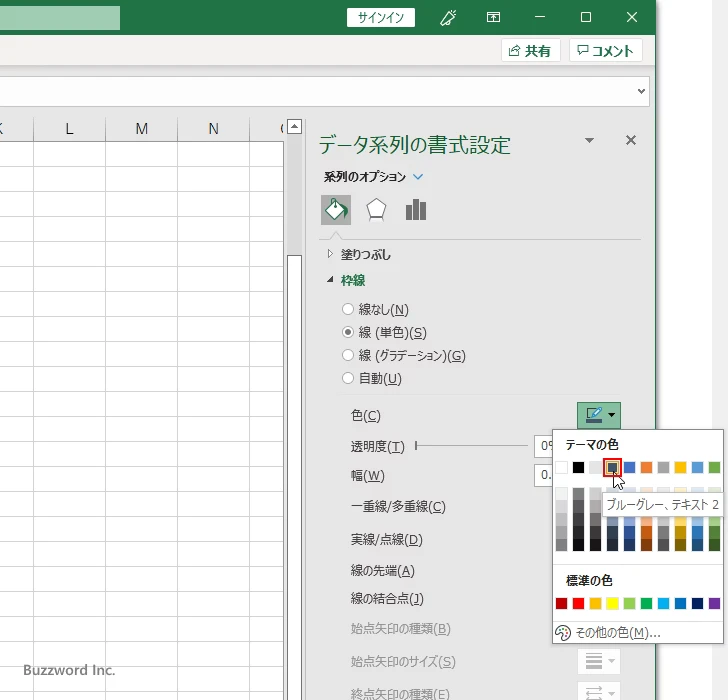Screen dimensions: 728x700
Task: Close the データ系列の書式設定 pane
Action: (x=630, y=140)
